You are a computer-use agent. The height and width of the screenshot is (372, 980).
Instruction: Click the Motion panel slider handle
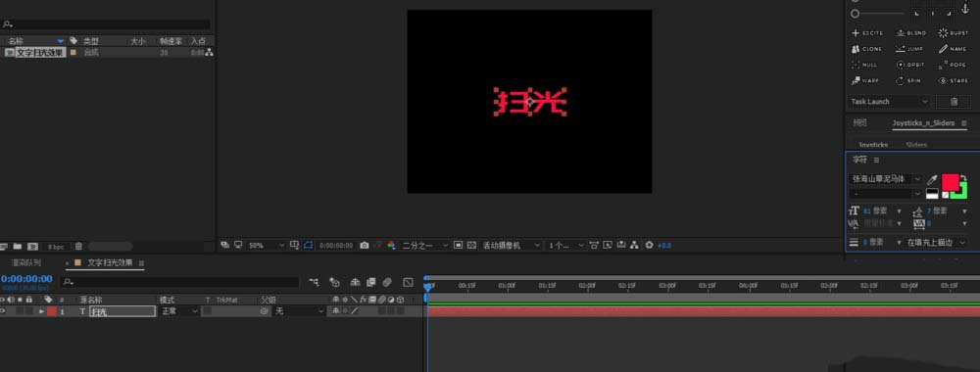pos(855,13)
